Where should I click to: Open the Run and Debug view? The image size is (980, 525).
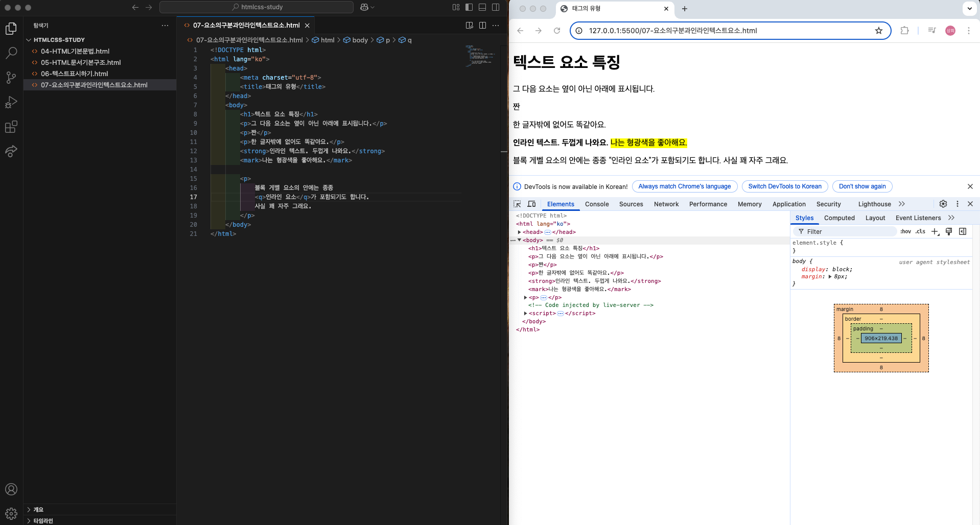pos(11,102)
